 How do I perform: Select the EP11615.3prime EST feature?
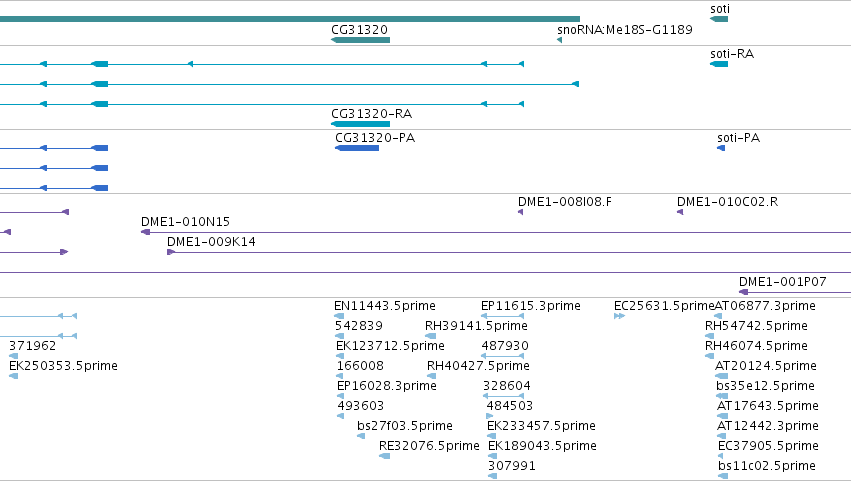click(503, 316)
